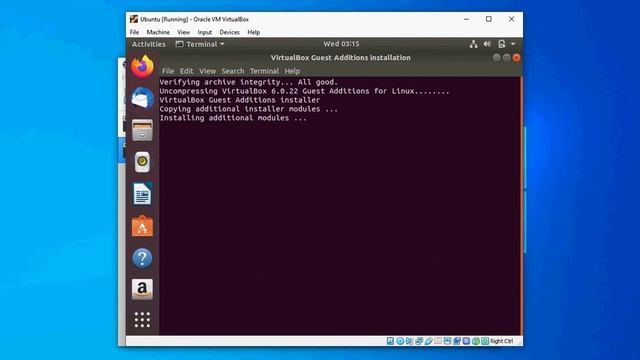
Task: Launch Thunderbird Mail from the dock
Action: click(x=142, y=98)
